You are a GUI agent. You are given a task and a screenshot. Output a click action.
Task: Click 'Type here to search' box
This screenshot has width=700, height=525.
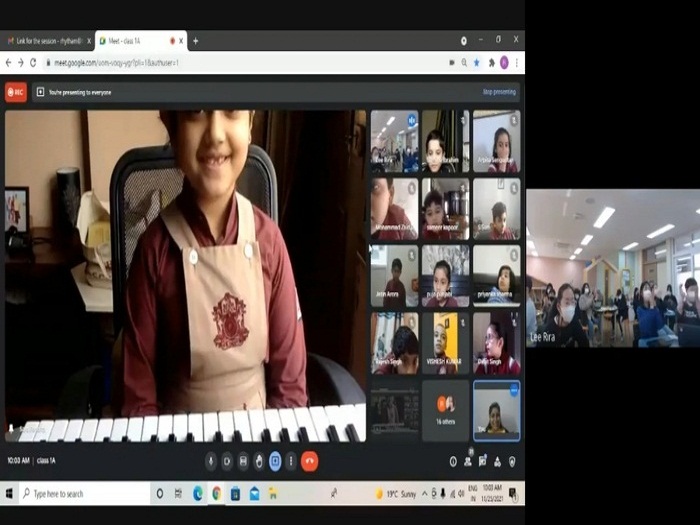(85, 493)
